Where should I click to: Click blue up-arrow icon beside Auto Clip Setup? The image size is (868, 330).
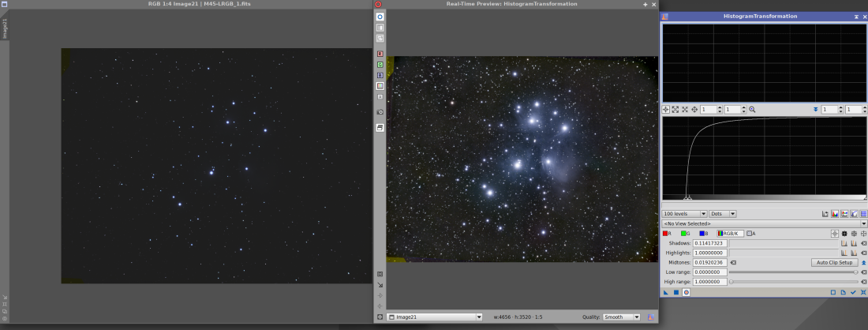coord(863,262)
